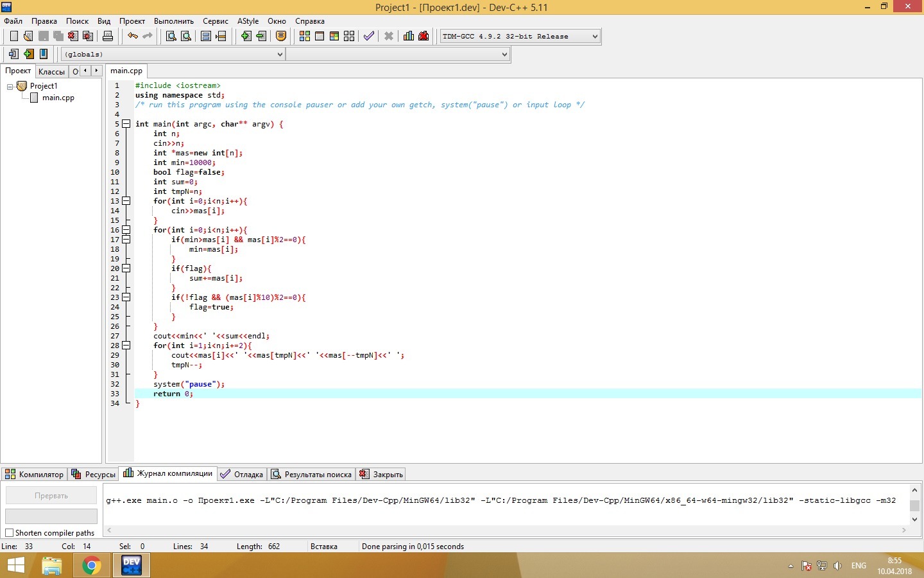Click the Undo arrow icon
The image size is (924, 578).
(132, 36)
